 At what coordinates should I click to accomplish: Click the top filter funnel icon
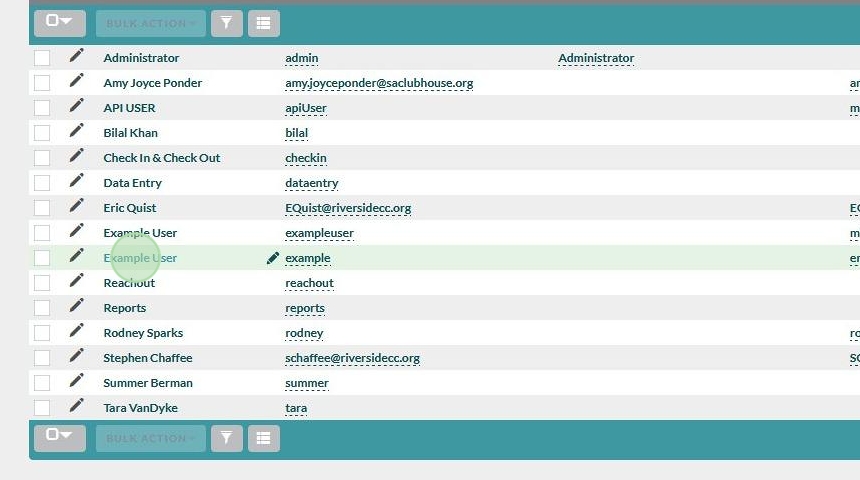point(227,23)
